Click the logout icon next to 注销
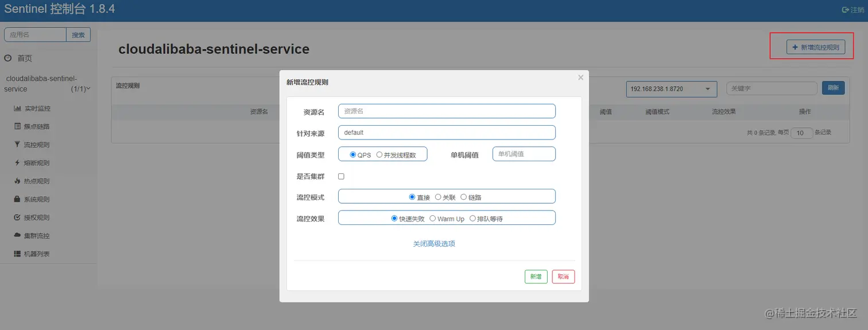868x330 pixels. (x=845, y=10)
